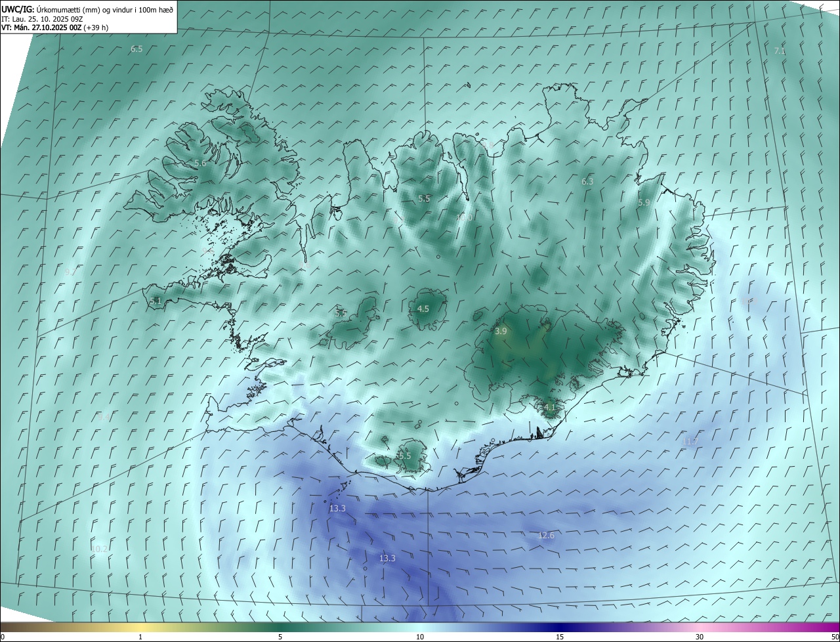Click the "7.1" value label on map
This screenshot has height=642, width=840.
click(780, 51)
